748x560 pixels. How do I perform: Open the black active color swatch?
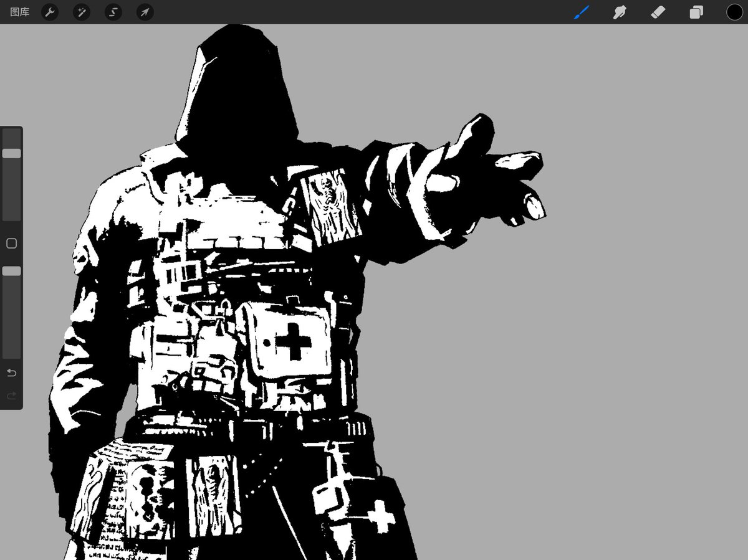734,12
